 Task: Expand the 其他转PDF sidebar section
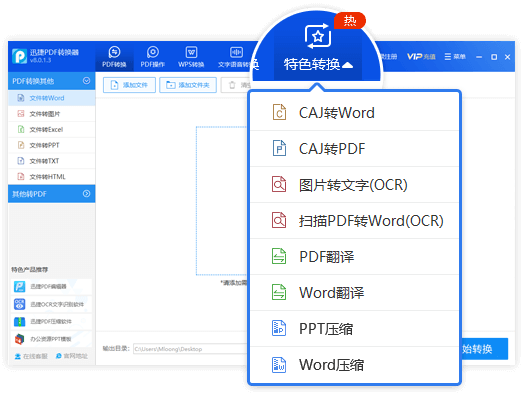(x=86, y=194)
